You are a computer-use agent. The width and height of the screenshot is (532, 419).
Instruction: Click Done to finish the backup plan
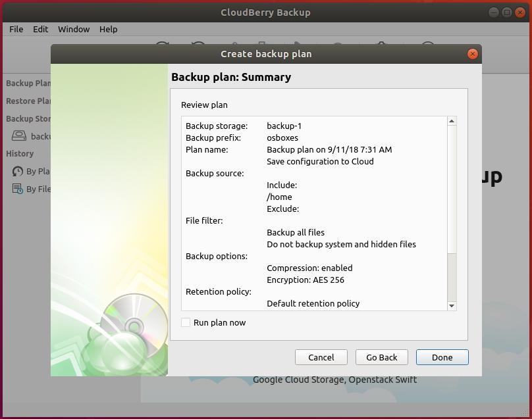coord(442,357)
